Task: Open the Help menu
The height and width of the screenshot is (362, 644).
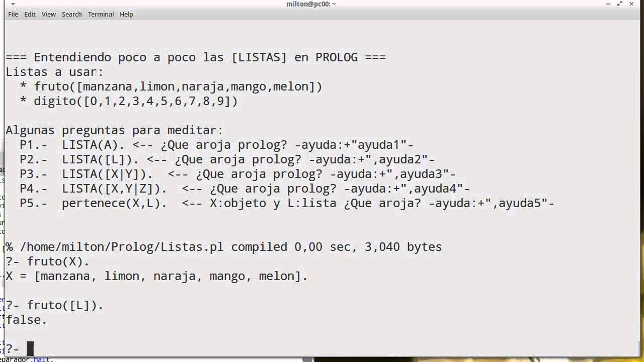Action: [x=126, y=14]
